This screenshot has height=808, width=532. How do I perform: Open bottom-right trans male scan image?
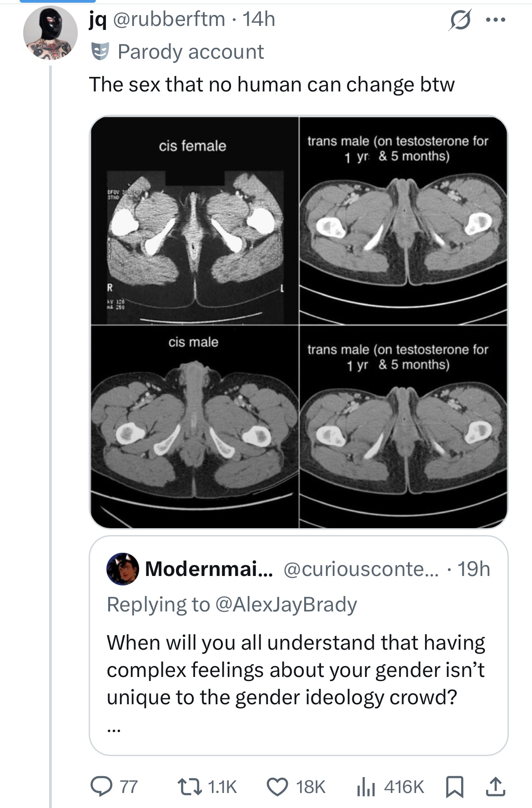403,427
